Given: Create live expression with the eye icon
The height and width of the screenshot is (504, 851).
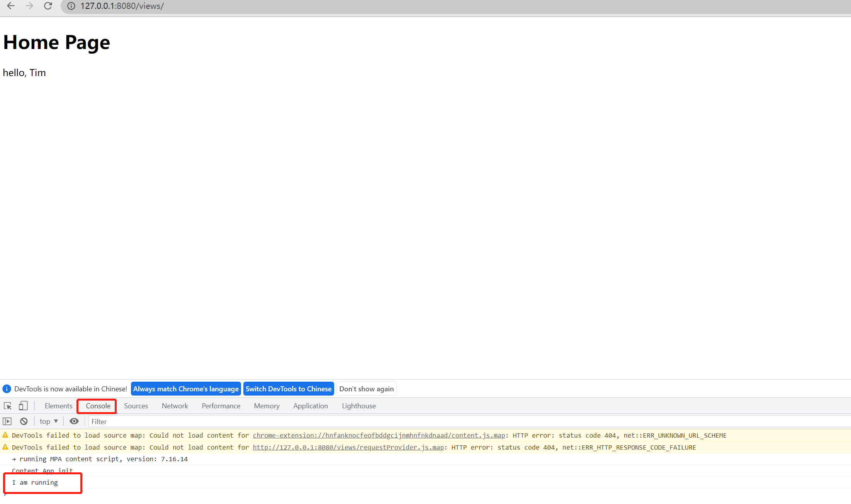Looking at the screenshot, I should [74, 421].
